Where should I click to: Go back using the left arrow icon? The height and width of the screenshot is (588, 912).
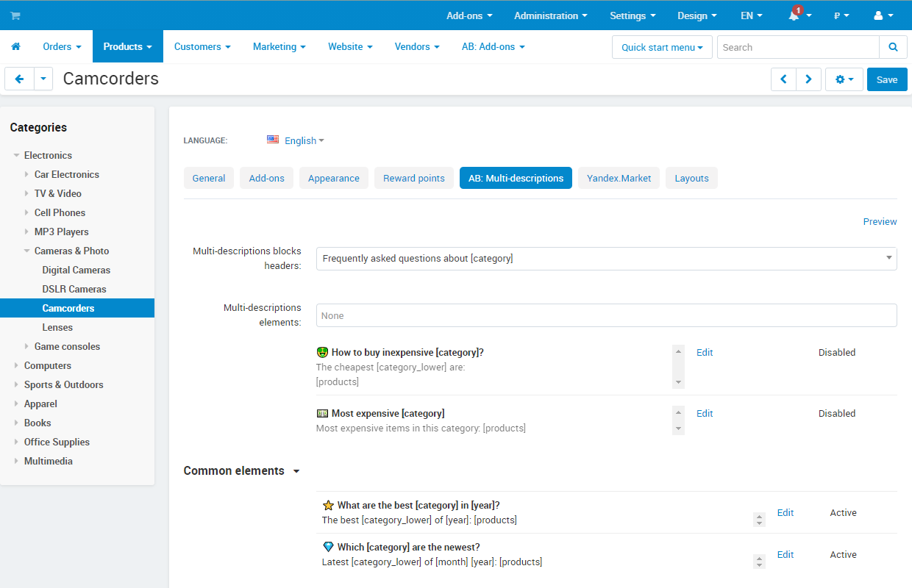pos(19,79)
